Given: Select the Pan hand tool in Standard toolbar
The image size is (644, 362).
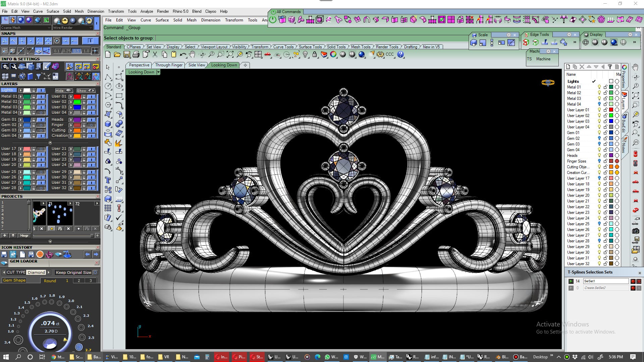Looking at the screenshot, I should coord(192,54).
